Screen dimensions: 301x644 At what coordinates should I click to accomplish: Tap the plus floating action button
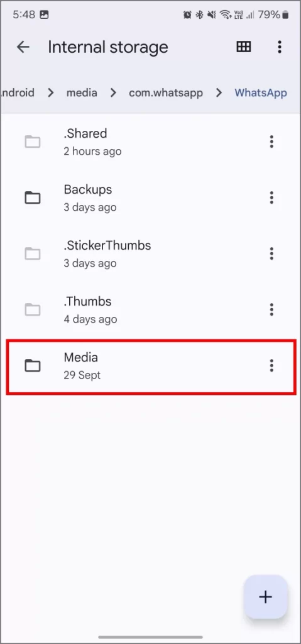[x=265, y=596]
